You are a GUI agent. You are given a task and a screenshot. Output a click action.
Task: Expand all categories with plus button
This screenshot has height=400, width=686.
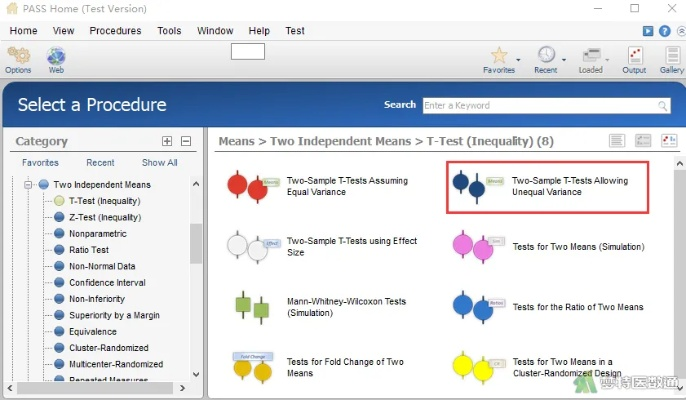(x=167, y=141)
